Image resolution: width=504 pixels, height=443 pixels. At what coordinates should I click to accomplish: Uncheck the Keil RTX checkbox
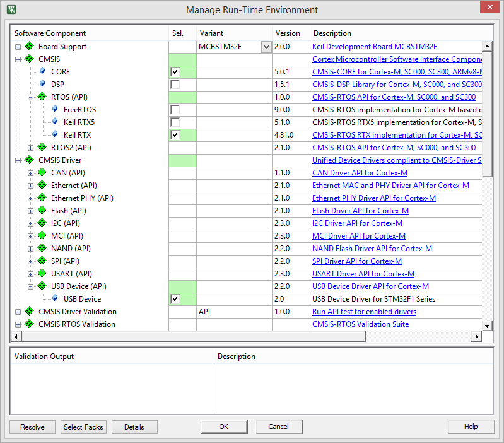(x=175, y=134)
